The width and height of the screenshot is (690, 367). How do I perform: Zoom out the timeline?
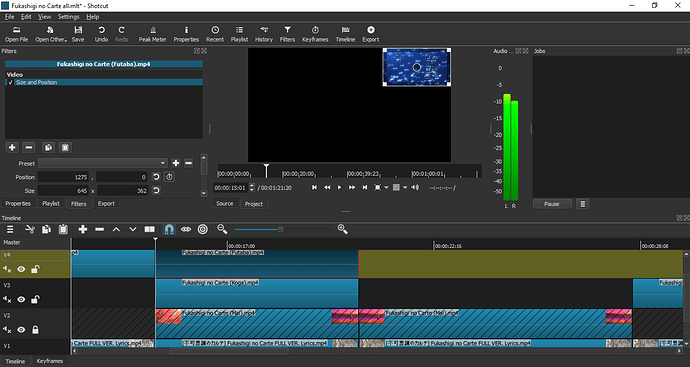[222, 229]
